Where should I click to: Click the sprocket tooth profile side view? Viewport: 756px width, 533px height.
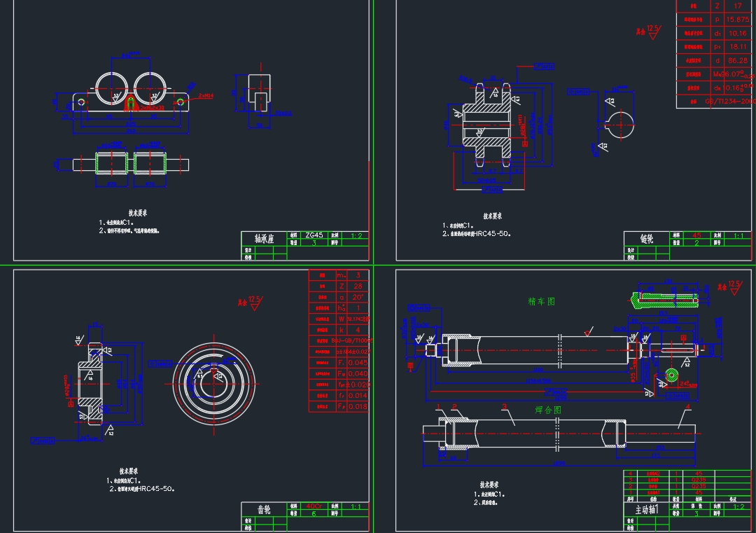pyautogui.click(x=619, y=125)
